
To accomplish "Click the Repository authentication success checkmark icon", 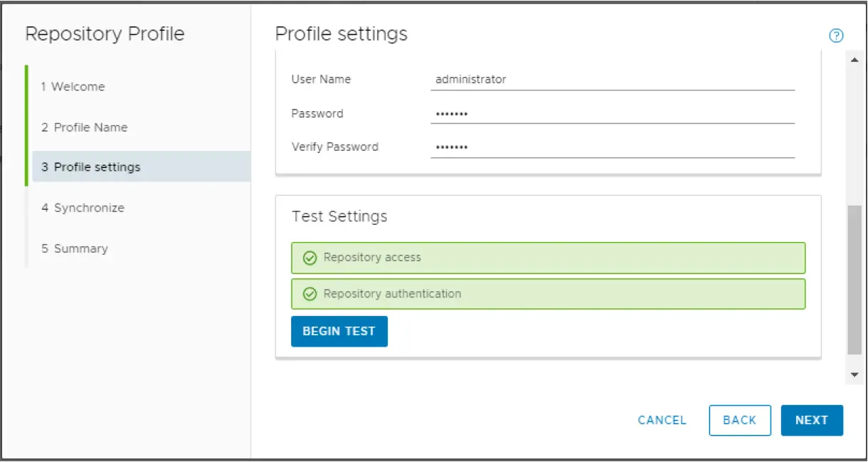I will [309, 294].
